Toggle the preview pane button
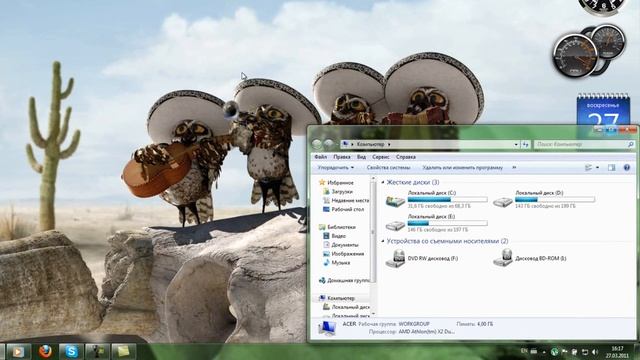The width and height of the screenshot is (640, 360). [x=611, y=167]
